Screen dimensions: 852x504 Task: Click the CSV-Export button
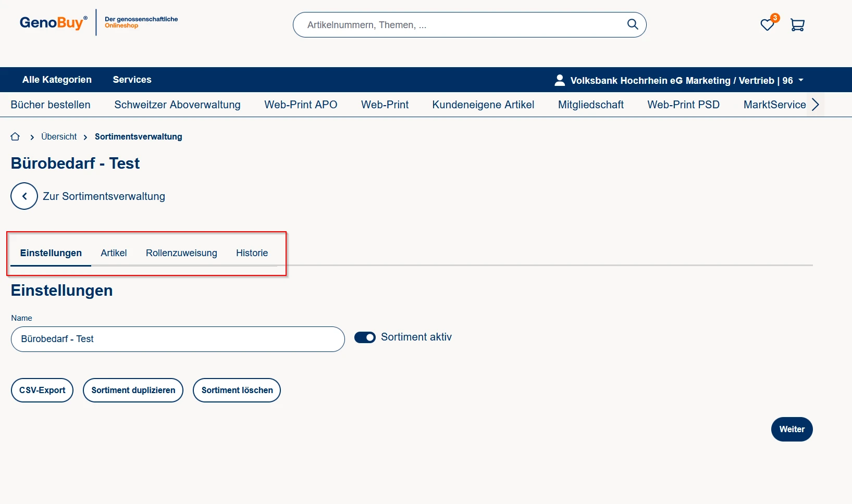pyautogui.click(x=42, y=390)
